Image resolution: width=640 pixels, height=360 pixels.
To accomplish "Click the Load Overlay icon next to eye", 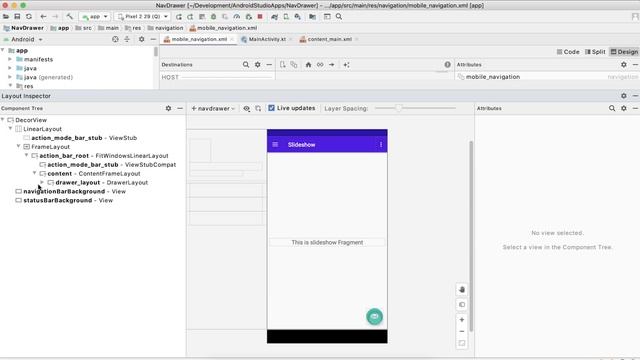I will [x=258, y=108].
